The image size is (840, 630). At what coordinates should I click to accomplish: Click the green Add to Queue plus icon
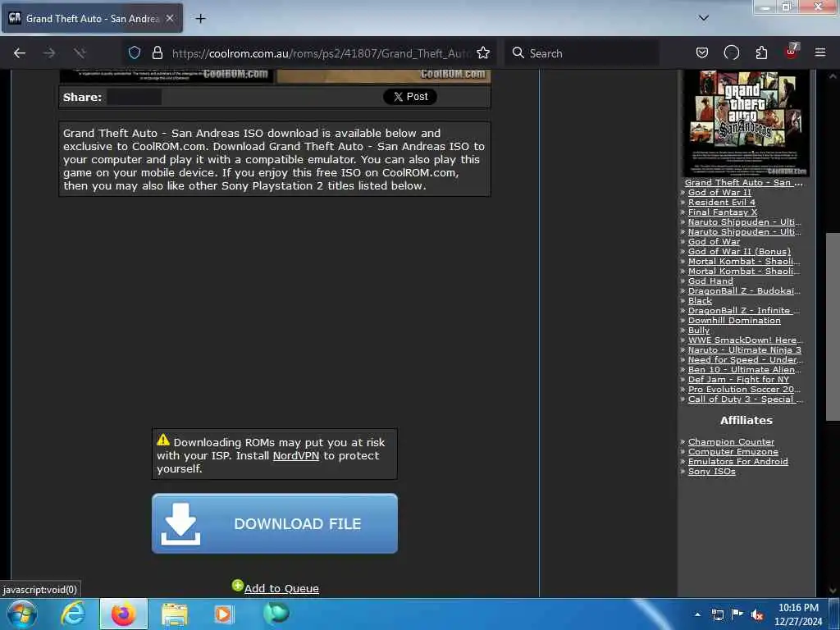coord(237,586)
